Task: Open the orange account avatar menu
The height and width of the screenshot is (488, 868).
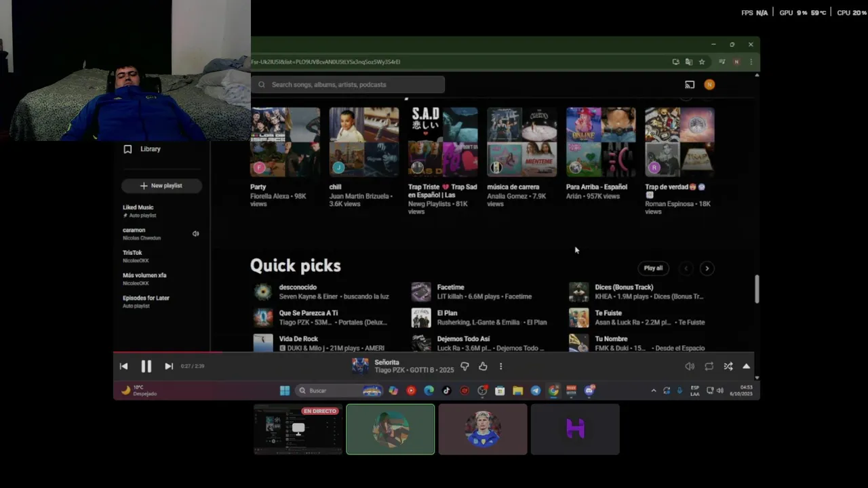Action: point(709,85)
